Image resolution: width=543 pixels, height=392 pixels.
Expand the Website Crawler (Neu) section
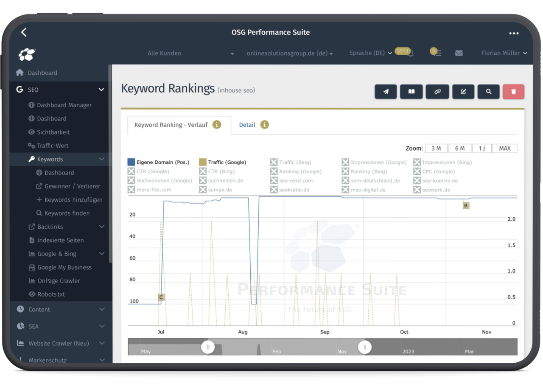[x=101, y=343]
